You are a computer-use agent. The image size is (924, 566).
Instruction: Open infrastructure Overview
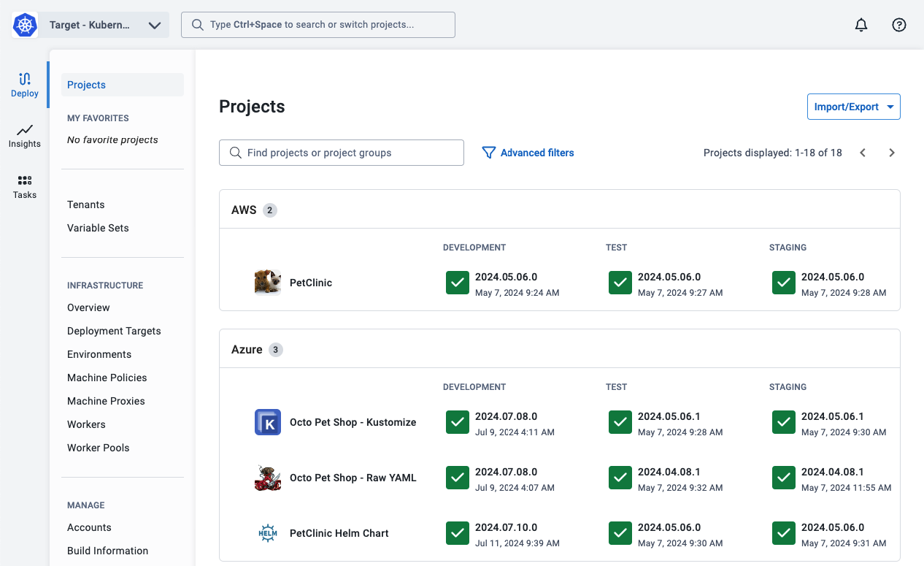[x=88, y=307]
